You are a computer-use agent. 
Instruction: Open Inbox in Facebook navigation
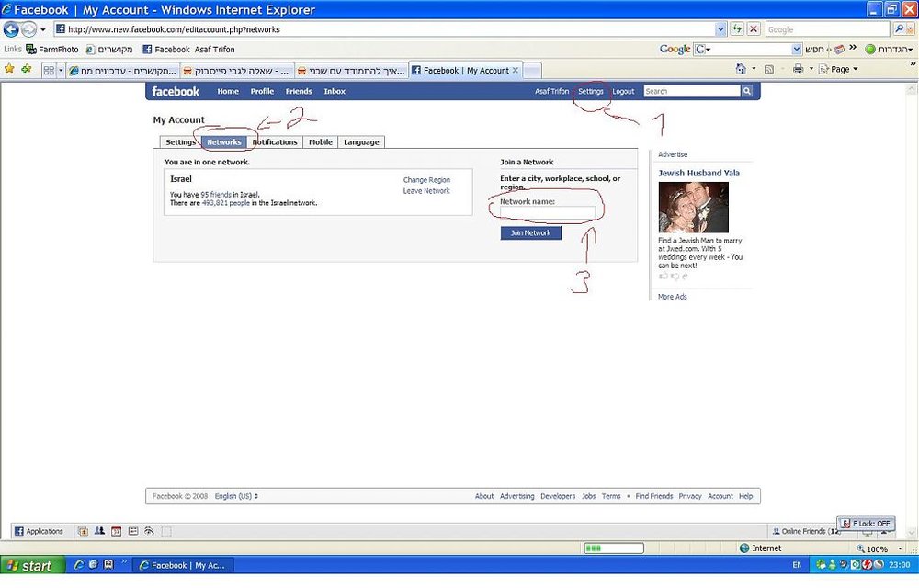(335, 91)
